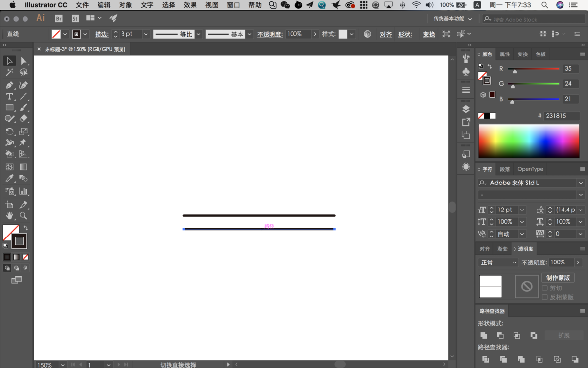The width and height of the screenshot is (588, 368).
Task: Choose the Artboard tool
Action: [9, 204]
